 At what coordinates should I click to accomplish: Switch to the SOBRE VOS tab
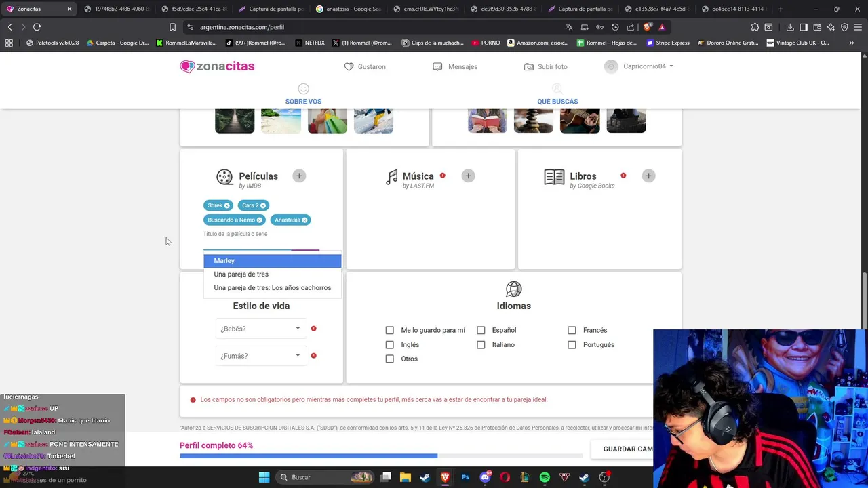pos(303,94)
